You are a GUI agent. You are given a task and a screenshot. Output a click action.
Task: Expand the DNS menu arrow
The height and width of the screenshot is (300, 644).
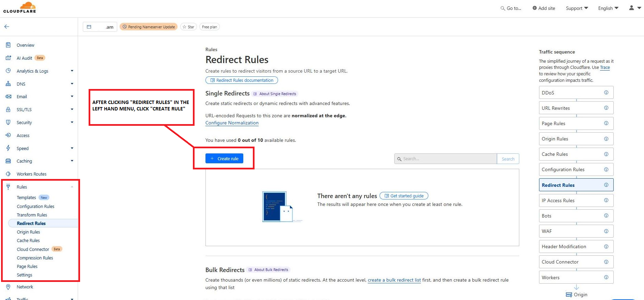[72, 84]
